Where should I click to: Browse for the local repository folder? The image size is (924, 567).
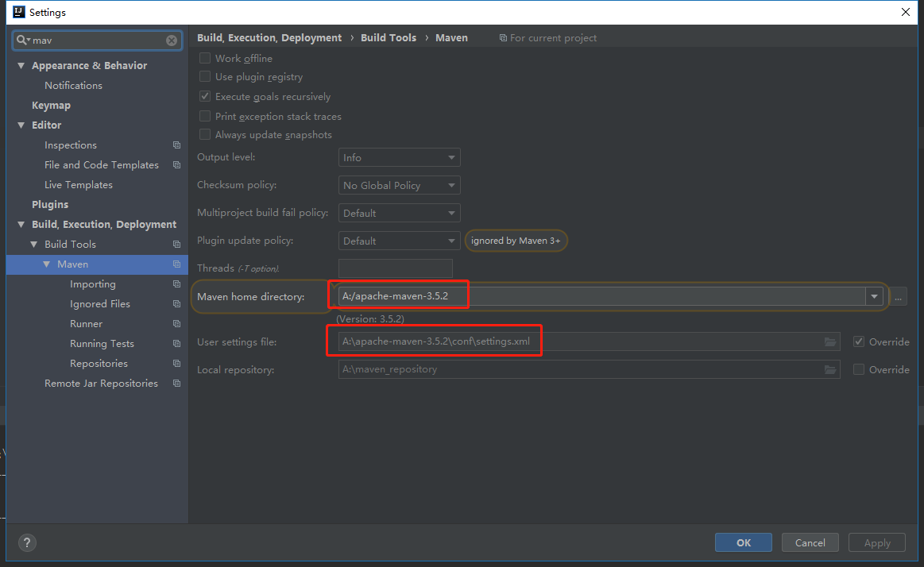(x=830, y=370)
